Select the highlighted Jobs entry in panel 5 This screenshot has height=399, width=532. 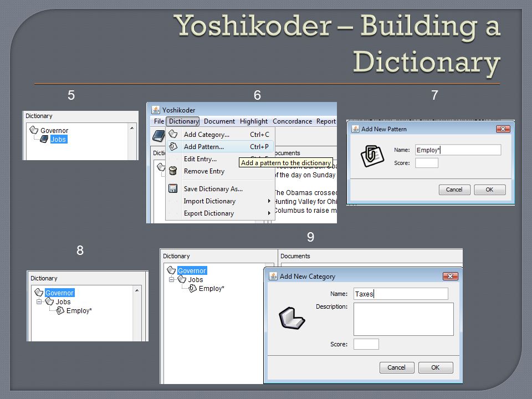pos(58,140)
